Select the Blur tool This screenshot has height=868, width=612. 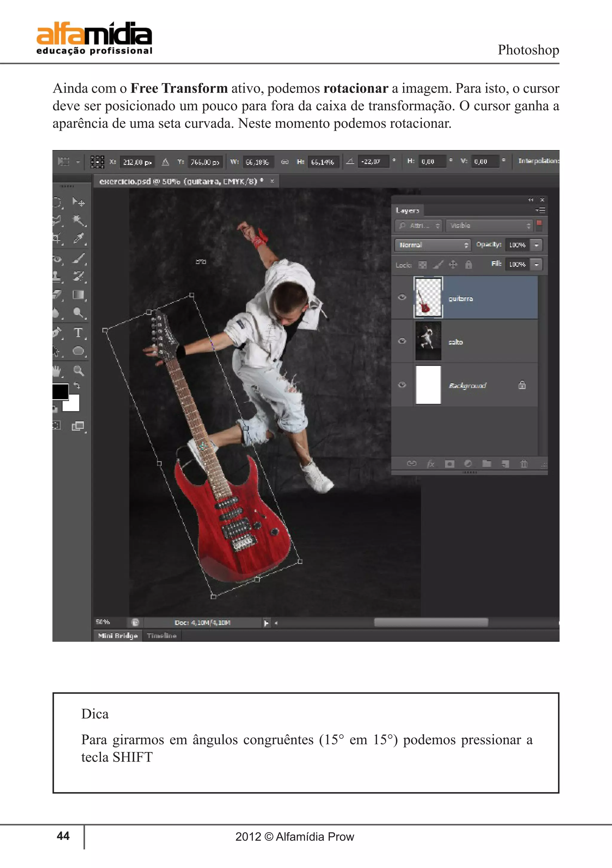point(57,313)
